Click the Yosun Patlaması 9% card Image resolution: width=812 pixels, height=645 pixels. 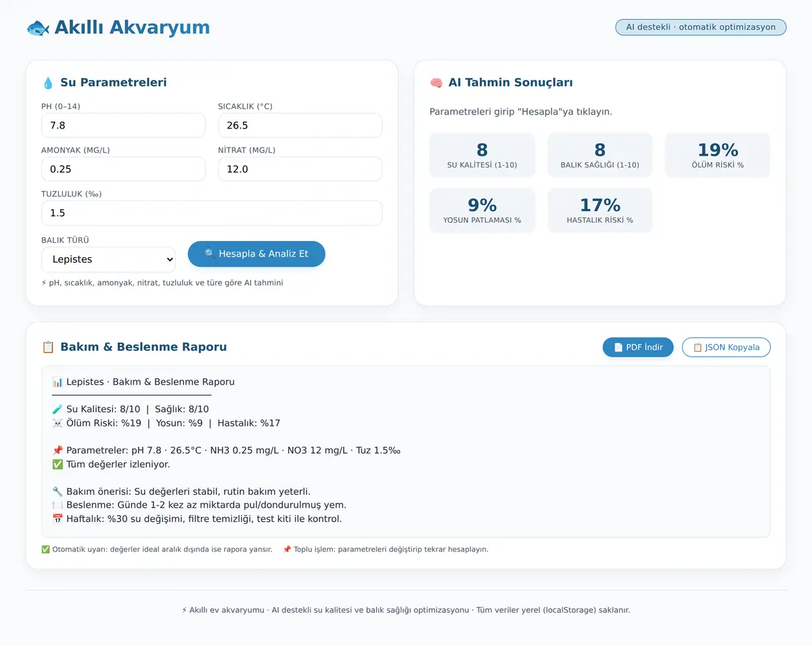[x=482, y=210]
